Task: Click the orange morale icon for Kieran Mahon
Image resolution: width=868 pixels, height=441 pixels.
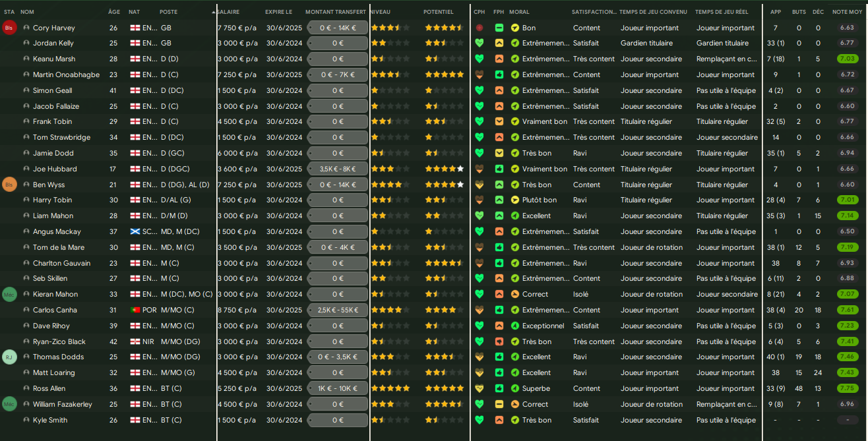Action: 516,294
